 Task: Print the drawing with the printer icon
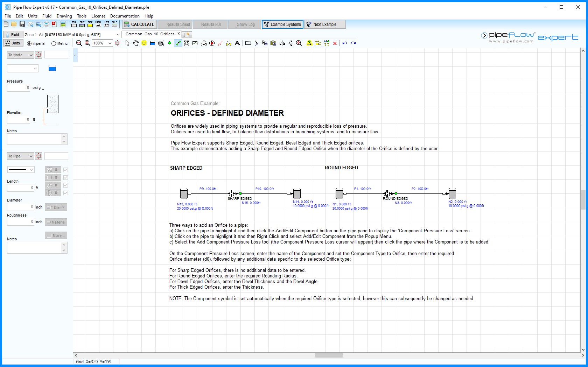tap(47, 24)
